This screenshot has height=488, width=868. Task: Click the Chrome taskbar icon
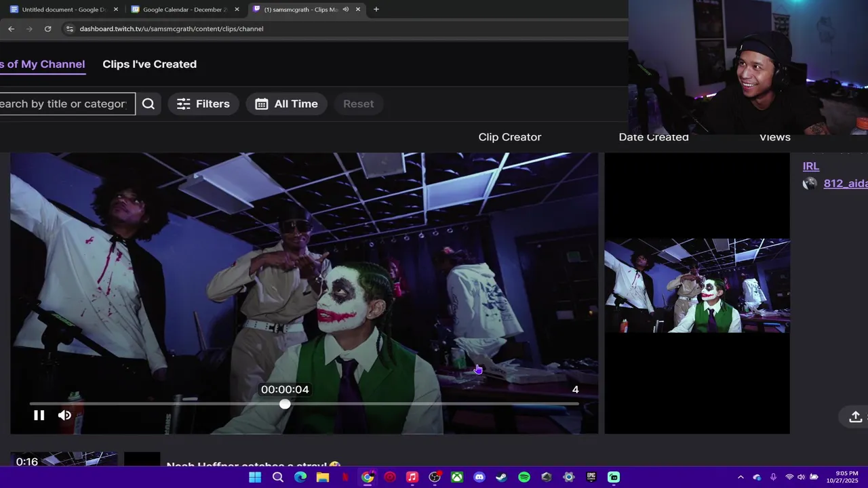367,477
